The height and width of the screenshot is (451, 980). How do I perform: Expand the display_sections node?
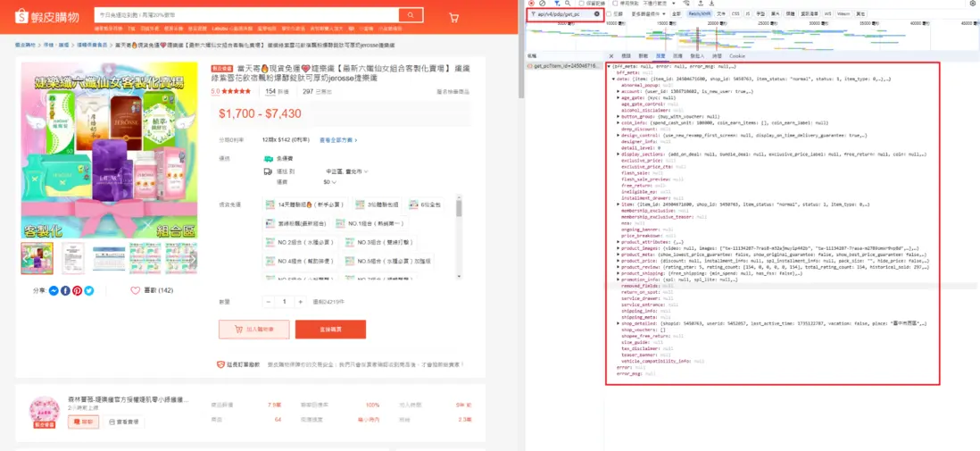[x=619, y=154]
